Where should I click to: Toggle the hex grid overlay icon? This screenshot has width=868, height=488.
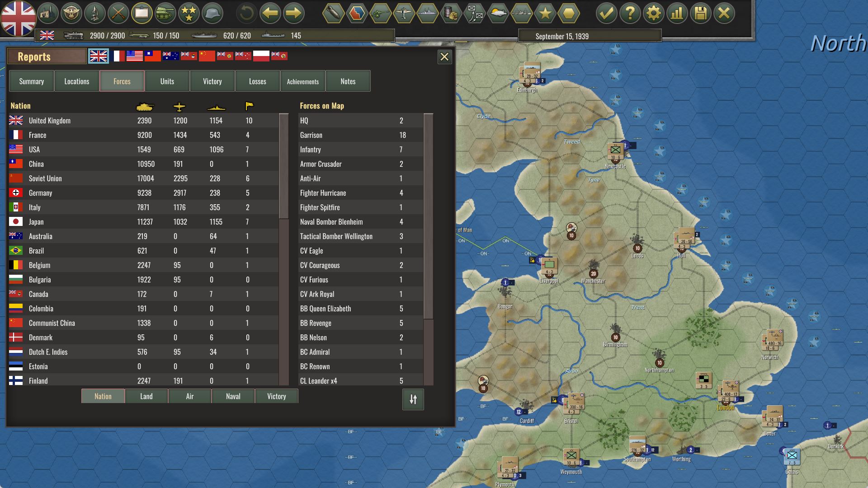click(x=568, y=14)
